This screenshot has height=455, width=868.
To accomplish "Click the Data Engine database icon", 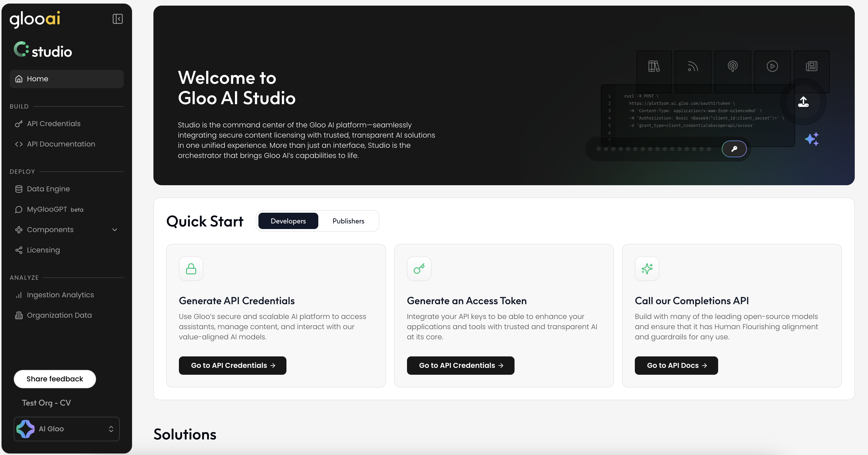I will point(19,189).
